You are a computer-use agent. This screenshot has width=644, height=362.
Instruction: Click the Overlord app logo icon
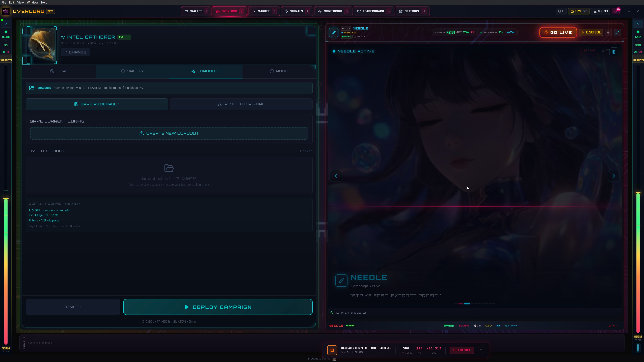pos(6,11)
